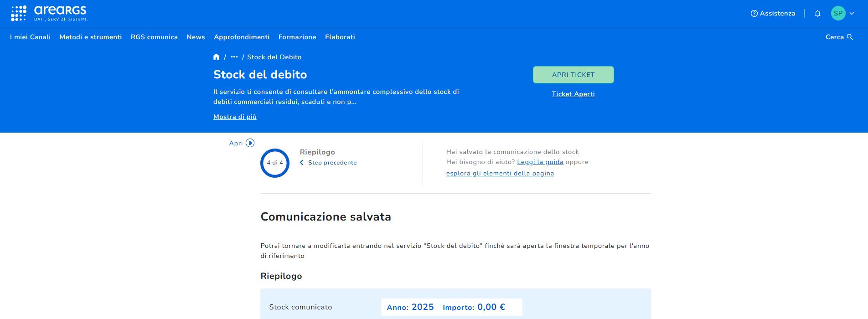Open the Elaborati menu item

coord(340,37)
